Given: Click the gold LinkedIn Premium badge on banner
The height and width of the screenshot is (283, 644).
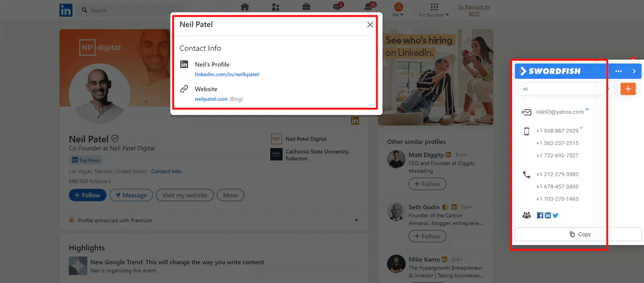Looking at the screenshot, I should coord(355,121).
